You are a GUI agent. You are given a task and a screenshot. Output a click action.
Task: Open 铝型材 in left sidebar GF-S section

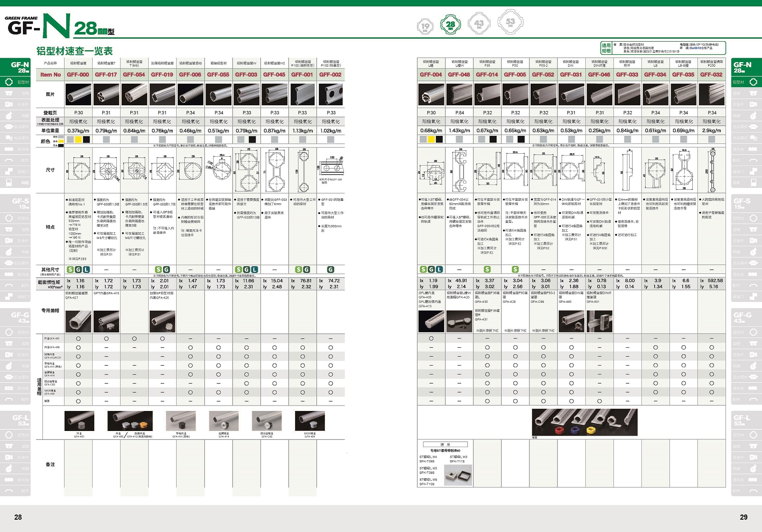[x=15, y=218]
